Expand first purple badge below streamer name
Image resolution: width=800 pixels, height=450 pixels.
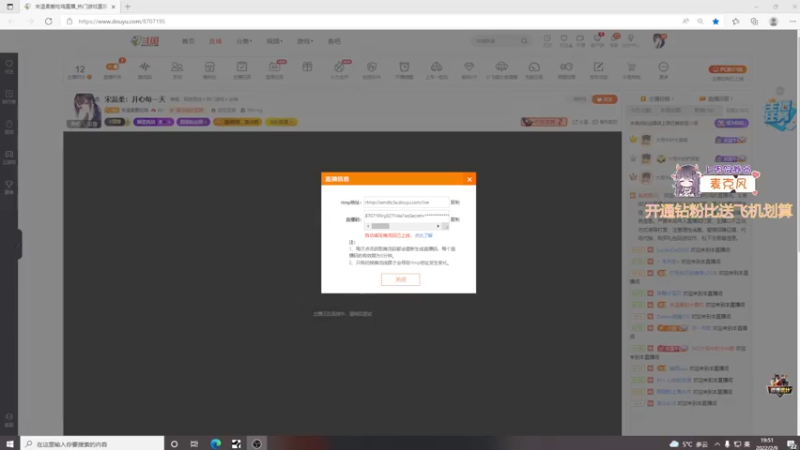(153, 122)
